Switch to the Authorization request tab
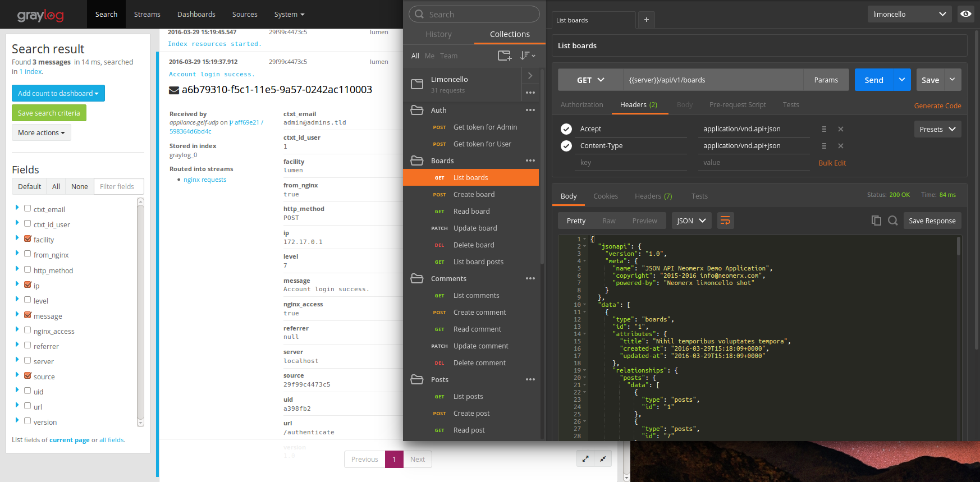 [582, 104]
